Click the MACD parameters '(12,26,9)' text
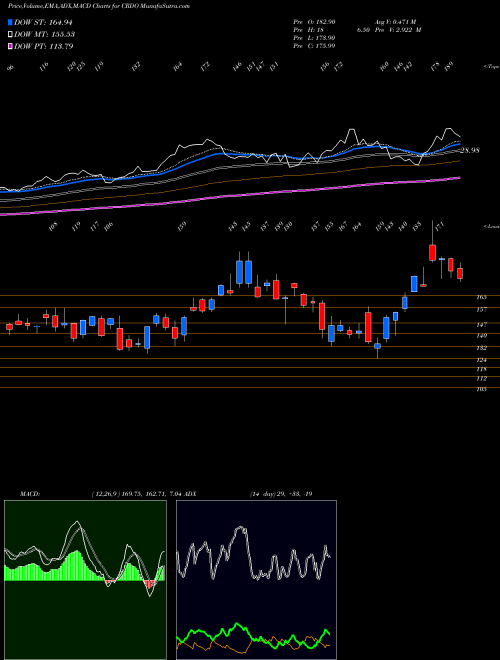 105,494
